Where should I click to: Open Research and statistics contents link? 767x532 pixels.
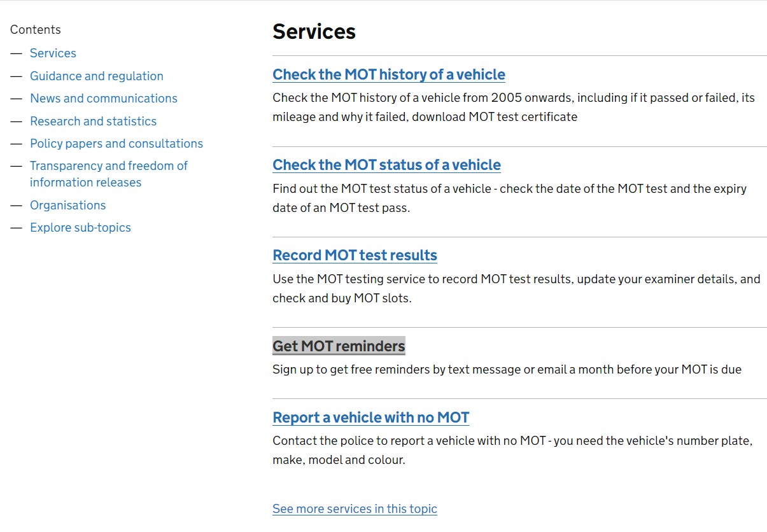coord(93,122)
